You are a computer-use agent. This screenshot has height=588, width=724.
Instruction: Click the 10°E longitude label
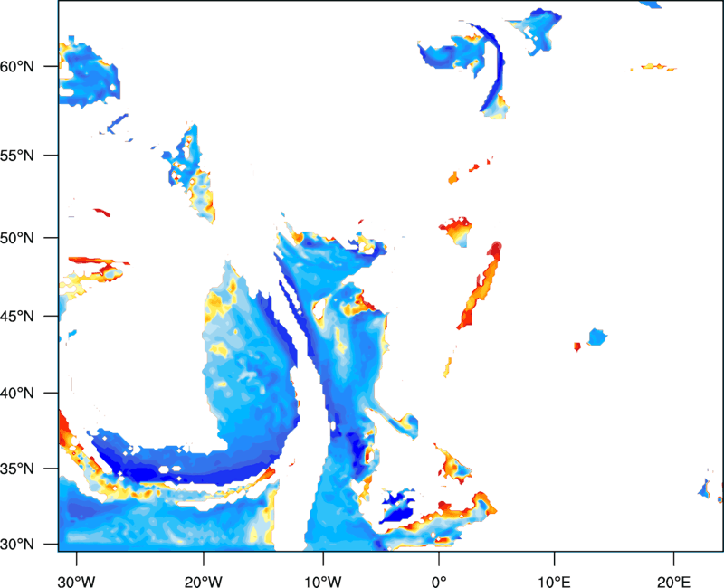point(554,582)
